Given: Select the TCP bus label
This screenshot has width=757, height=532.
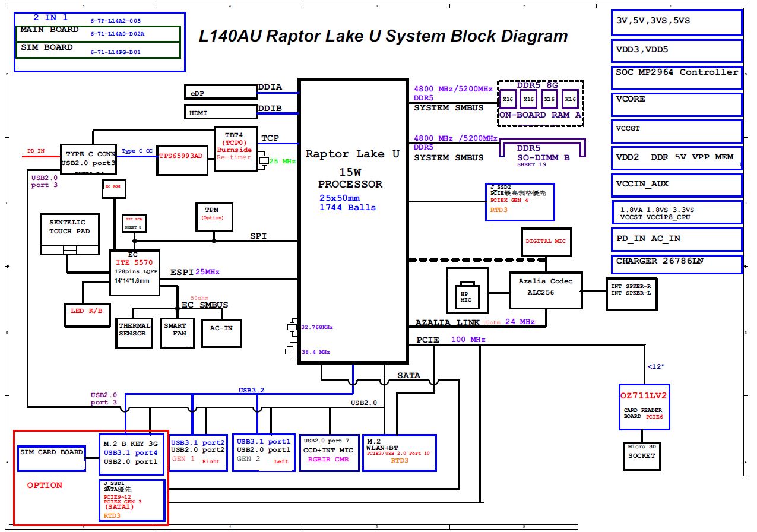Looking at the screenshot, I should coord(270,138).
